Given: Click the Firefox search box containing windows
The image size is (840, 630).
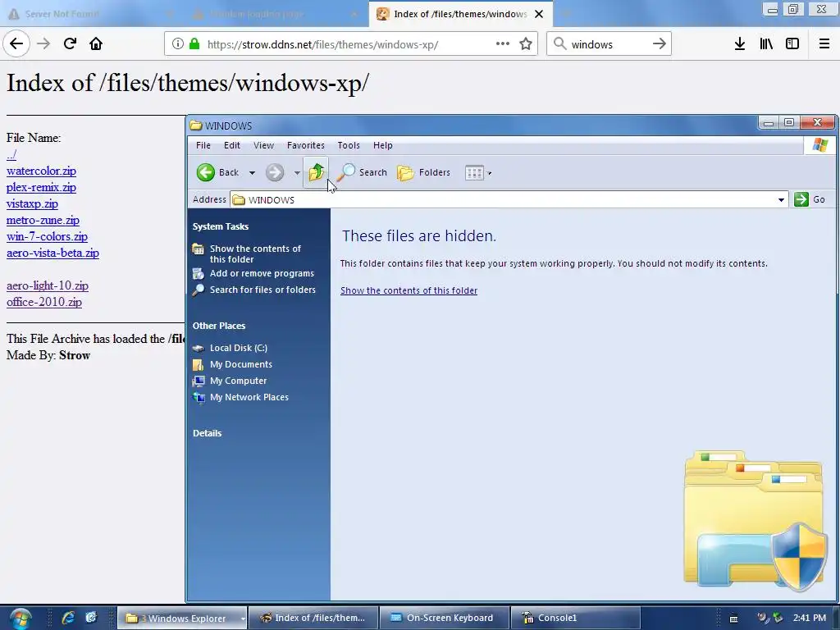Looking at the screenshot, I should click(608, 44).
